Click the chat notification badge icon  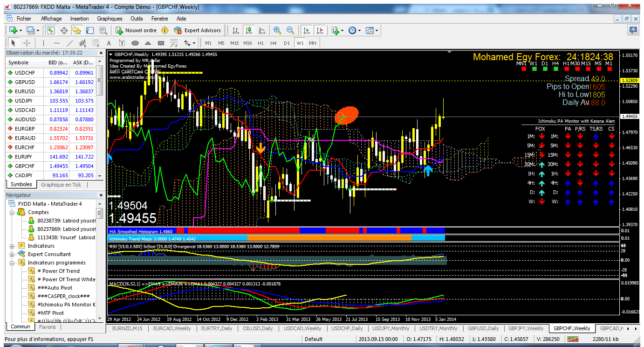(x=633, y=30)
